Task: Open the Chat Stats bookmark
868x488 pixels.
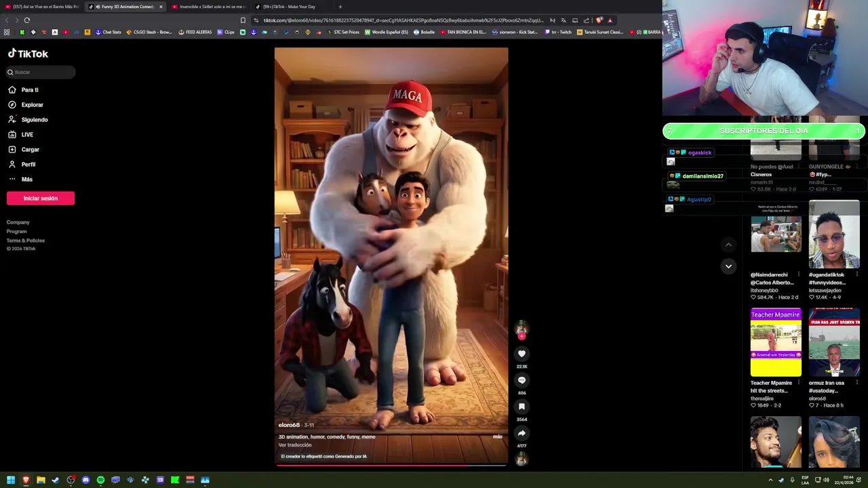Action: click(108, 32)
